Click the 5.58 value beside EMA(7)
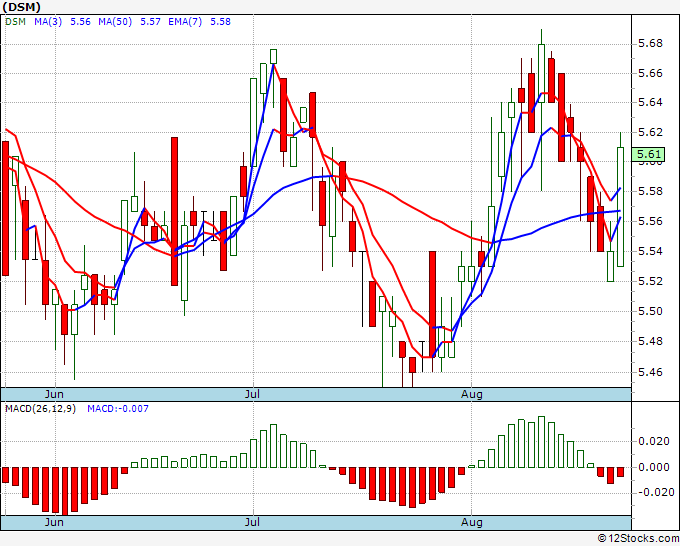Image resolution: width=680 pixels, height=546 pixels. [x=220, y=21]
